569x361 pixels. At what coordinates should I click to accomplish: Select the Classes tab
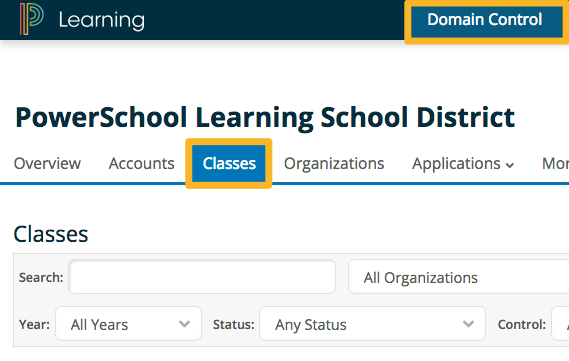pyautogui.click(x=229, y=163)
